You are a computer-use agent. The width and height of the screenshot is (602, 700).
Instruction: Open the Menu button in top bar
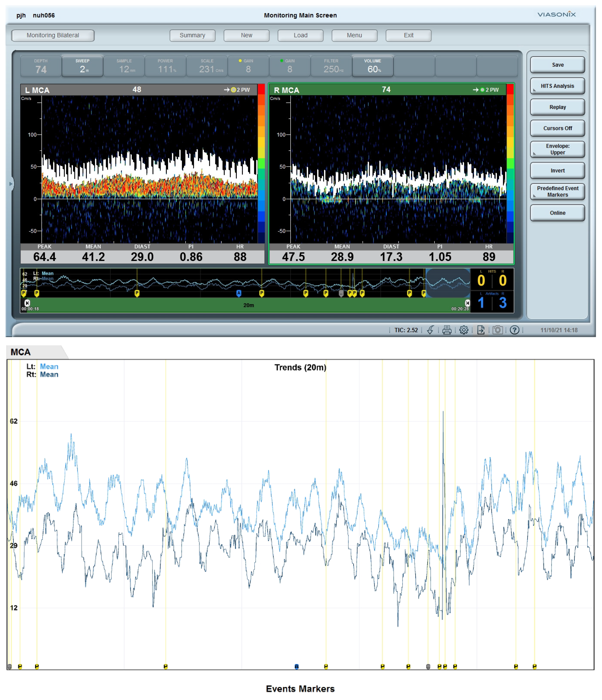click(354, 35)
